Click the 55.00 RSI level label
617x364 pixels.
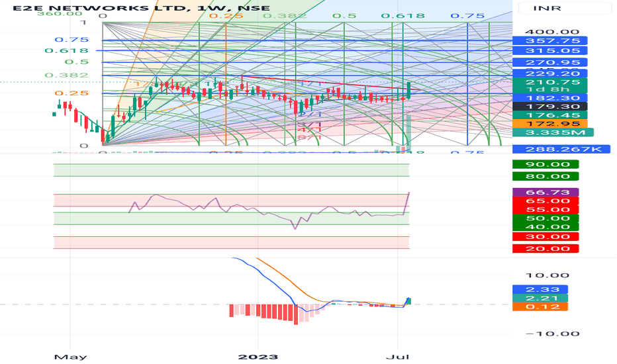click(x=546, y=210)
